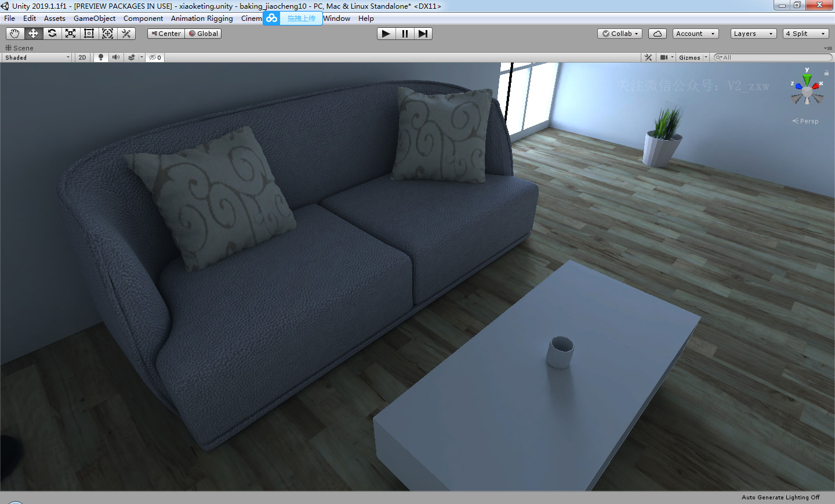Viewport: 835px width, 504px height.
Task: Toggle 2D view mode
Action: tap(82, 57)
